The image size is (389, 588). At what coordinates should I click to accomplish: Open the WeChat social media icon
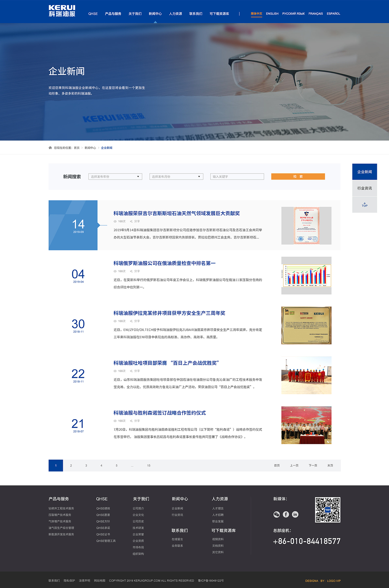point(277,514)
